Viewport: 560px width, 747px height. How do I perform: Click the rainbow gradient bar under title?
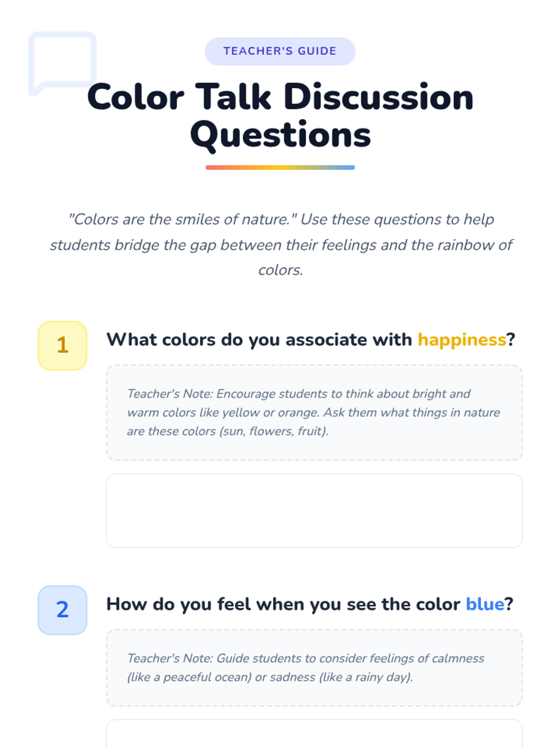click(x=280, y=167)
